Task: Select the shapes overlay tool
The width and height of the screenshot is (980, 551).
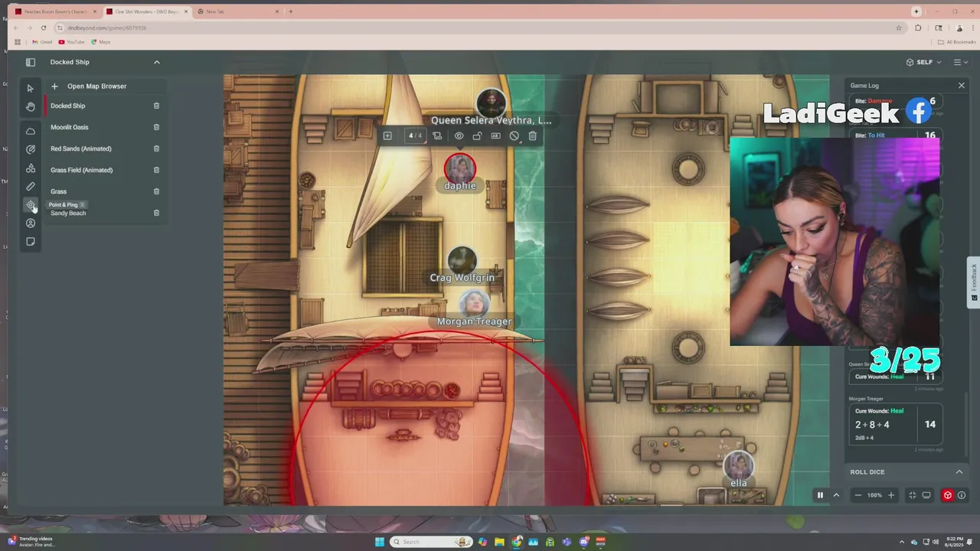Action: (x=31, y=168)
